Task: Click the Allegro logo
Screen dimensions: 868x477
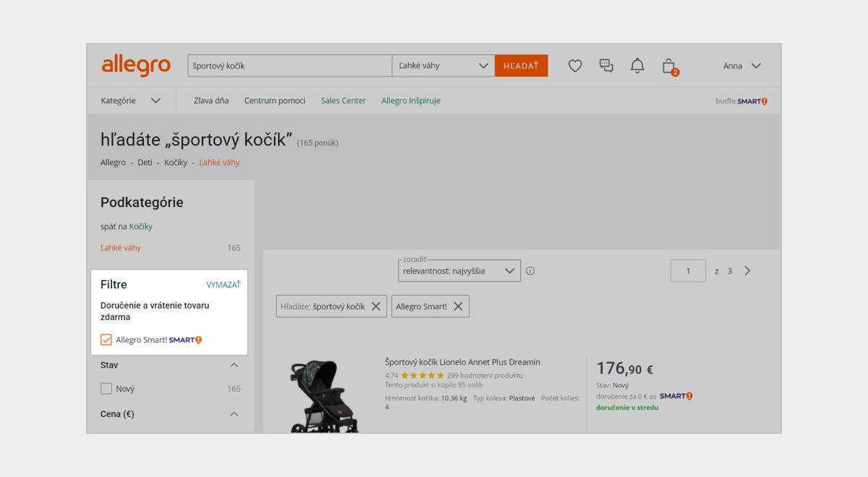Action: (136, 65)
